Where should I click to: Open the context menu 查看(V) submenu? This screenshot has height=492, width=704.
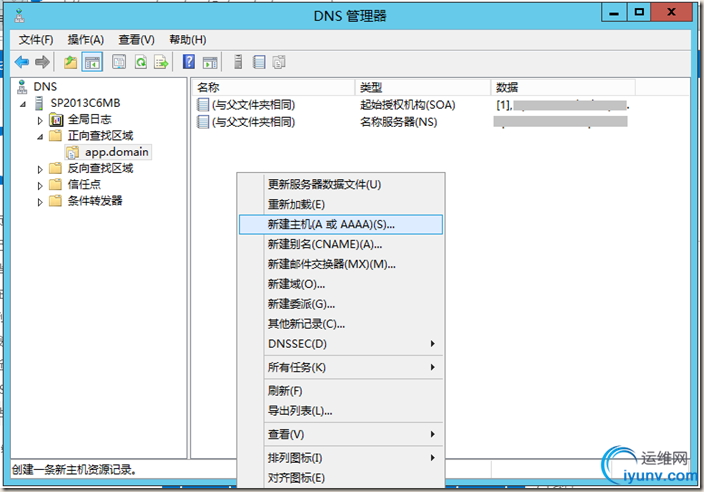341,434
